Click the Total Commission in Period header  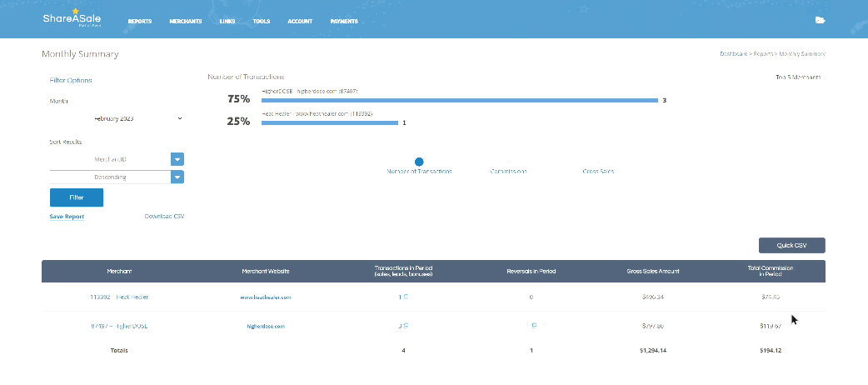click(770, 271)
